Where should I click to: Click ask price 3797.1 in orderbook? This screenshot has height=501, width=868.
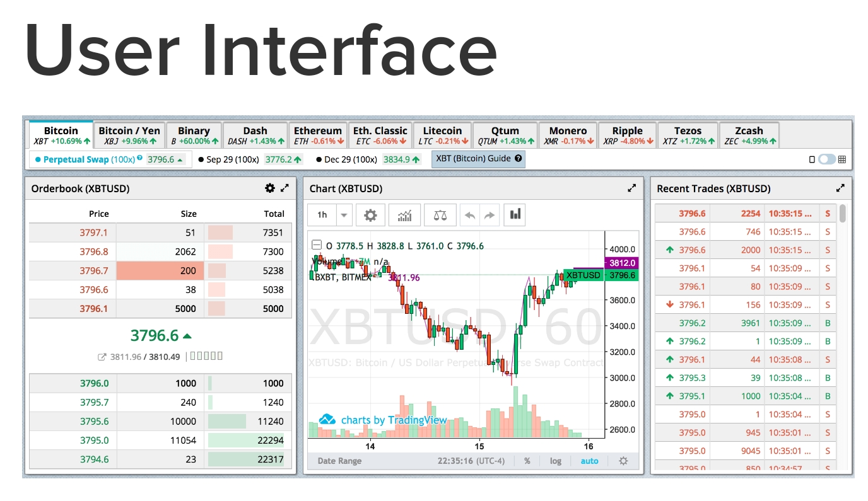pyautogui.click(x=93, y=233)
